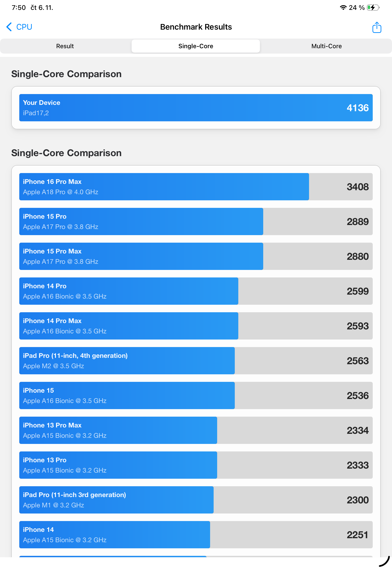Select the iPhone 16 Pro Max result

coord(196,187)
